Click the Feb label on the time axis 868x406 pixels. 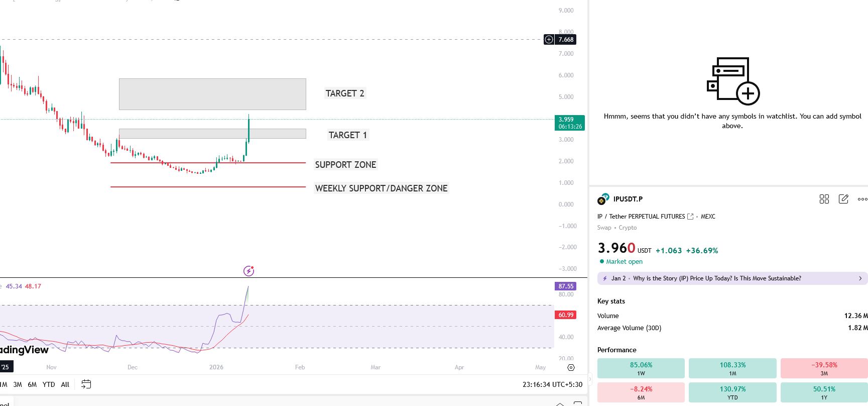tap(300, 367)
